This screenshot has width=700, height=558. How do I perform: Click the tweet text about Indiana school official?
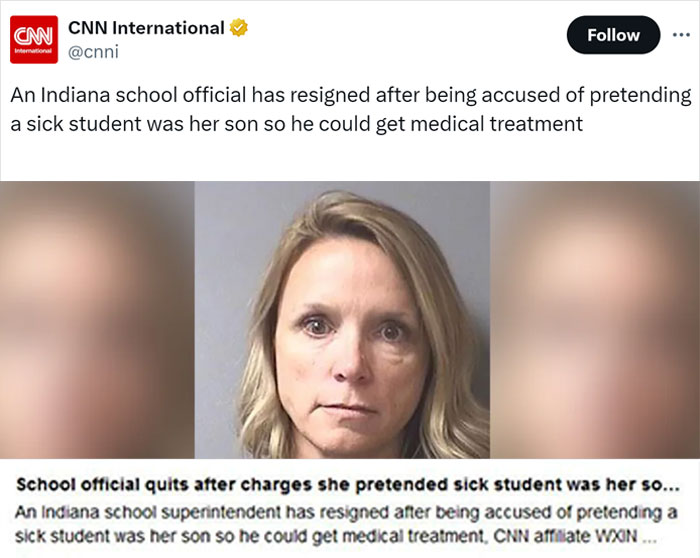[x=350, y=110]
